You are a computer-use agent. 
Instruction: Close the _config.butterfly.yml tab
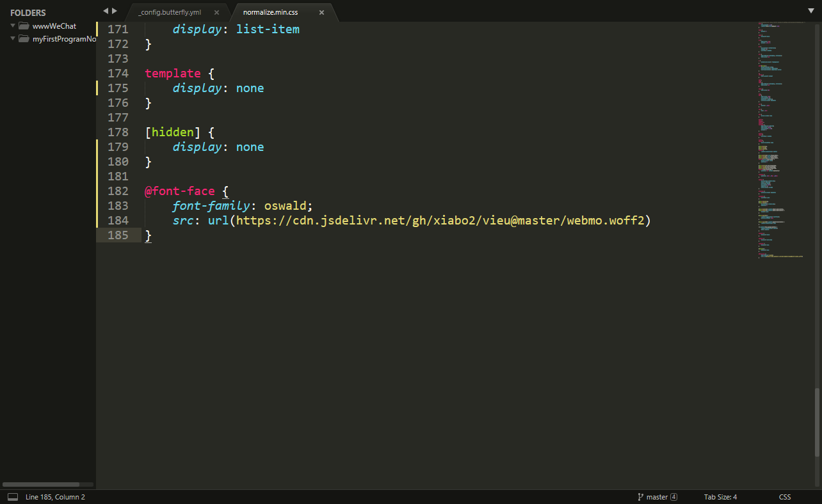216,12
